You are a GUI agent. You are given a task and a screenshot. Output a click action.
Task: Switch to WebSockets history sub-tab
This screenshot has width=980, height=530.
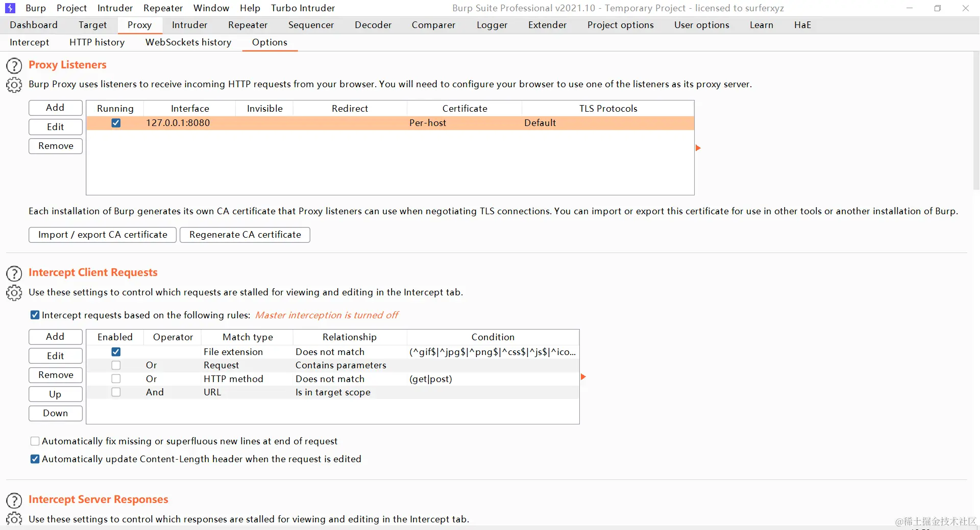pos(188,42)
